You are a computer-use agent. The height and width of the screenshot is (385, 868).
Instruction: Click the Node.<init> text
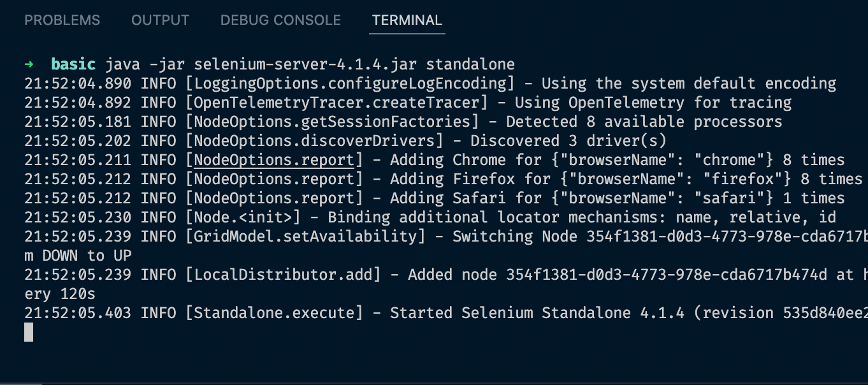pos(243,217)
